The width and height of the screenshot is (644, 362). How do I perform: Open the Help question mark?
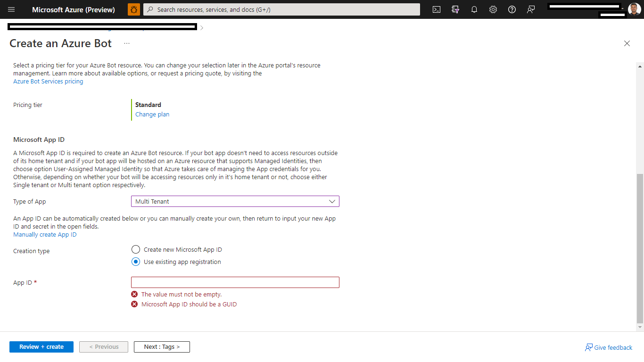pyautogui.click(x=512, y=9)
